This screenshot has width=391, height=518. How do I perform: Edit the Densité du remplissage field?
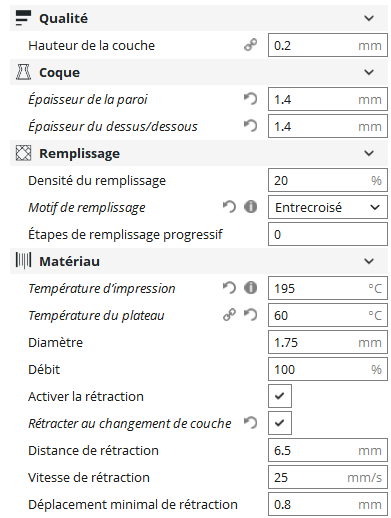point(328,180)
